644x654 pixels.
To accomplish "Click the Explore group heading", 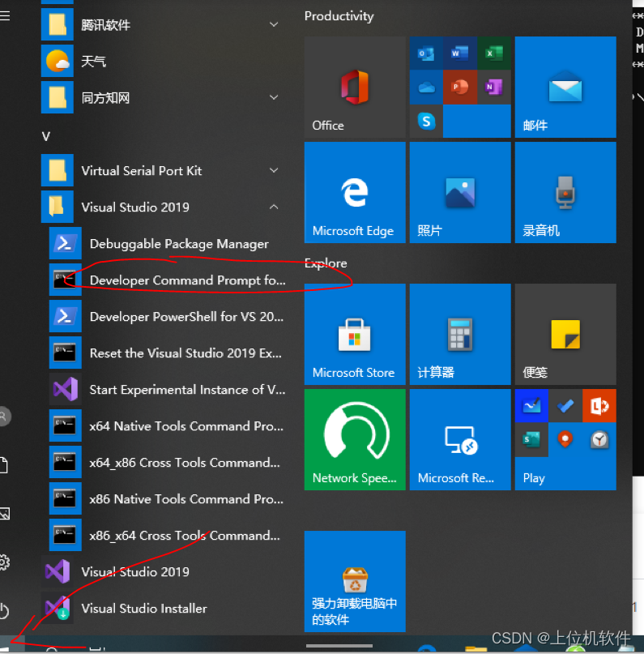I will [x=326, y=263].
